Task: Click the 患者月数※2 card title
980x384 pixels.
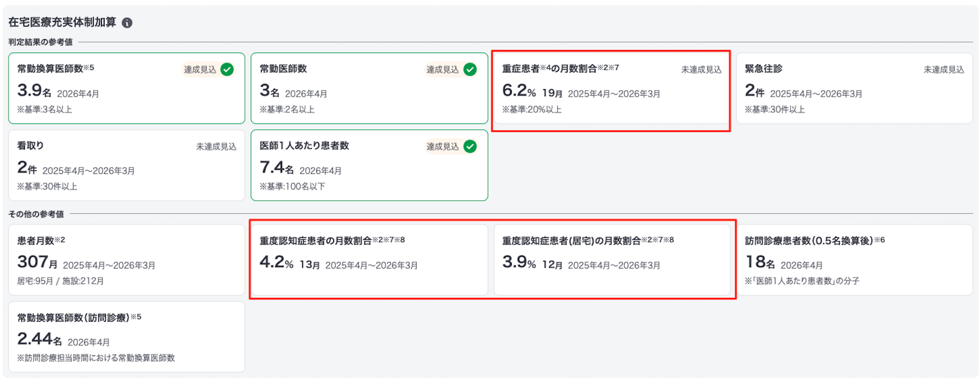Action: (x=41, y=240)
